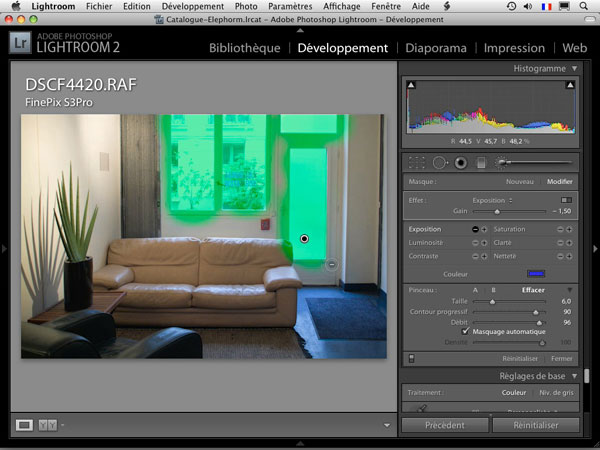Toggle highlight clipping triangle in histogram
This screenshot has height=450, width=600.
[570, 85]
